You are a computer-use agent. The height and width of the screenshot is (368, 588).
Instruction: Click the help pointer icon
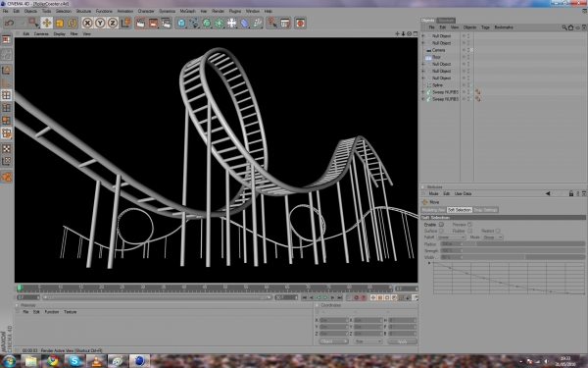pos(272,23)
